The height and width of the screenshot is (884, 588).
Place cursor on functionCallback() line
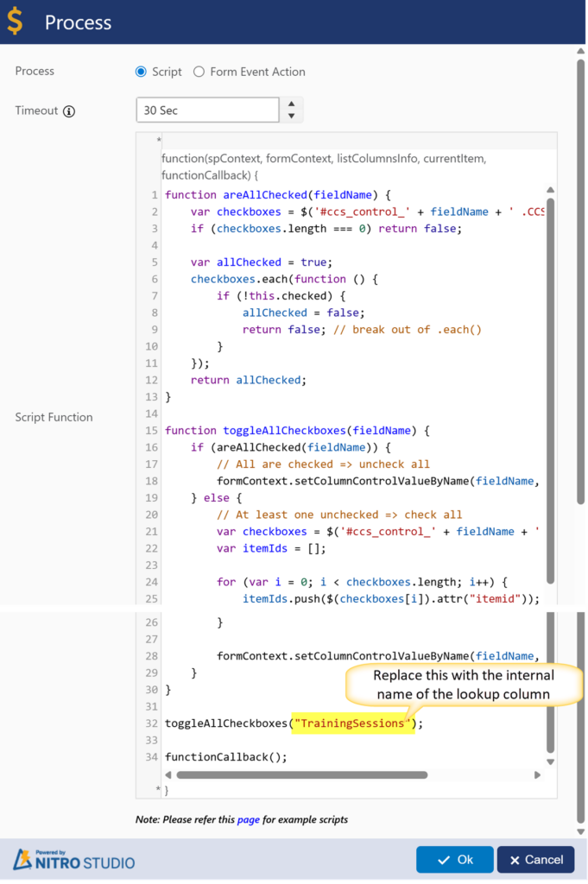click(224, 757)
